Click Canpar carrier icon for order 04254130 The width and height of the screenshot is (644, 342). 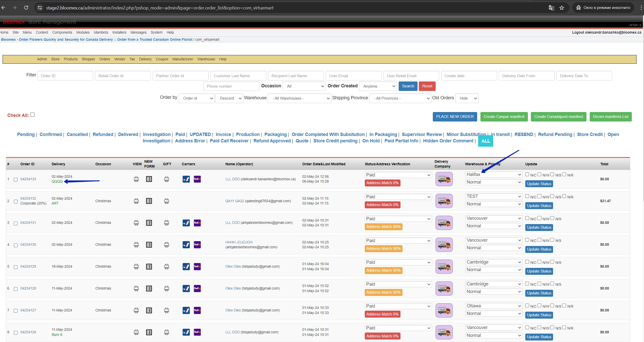[186, 245]
